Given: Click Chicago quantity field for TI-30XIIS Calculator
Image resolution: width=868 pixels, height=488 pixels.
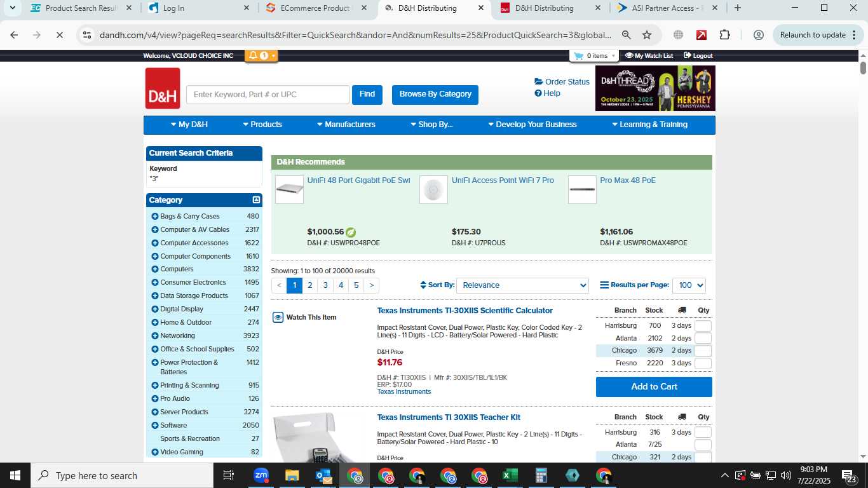Looking at the screenshot, I should point(703,351).
